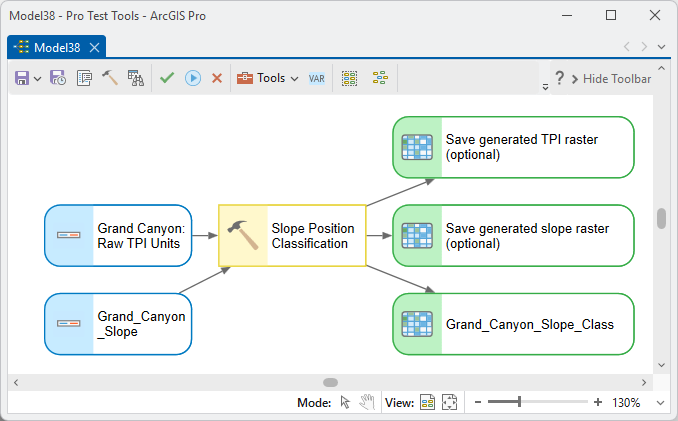Image resolution: width=678 pixels, height=421 pixels.
Task: Collapse the toolbar with the up chevron
Action: (661, 68)
